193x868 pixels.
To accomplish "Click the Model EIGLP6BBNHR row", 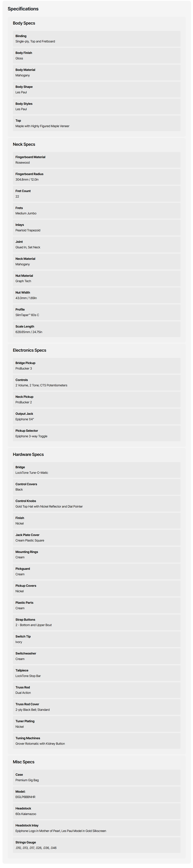I will [96, 794].
